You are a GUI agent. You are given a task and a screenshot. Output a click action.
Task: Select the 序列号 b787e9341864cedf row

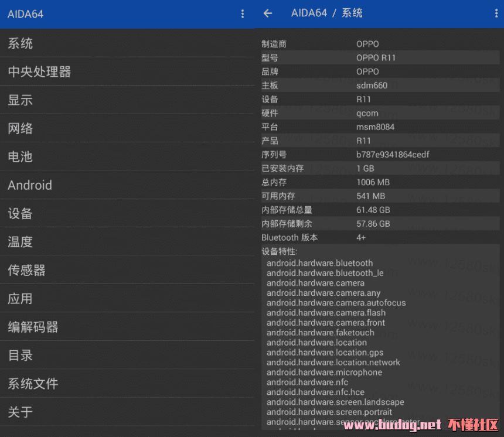coord(380,154)
